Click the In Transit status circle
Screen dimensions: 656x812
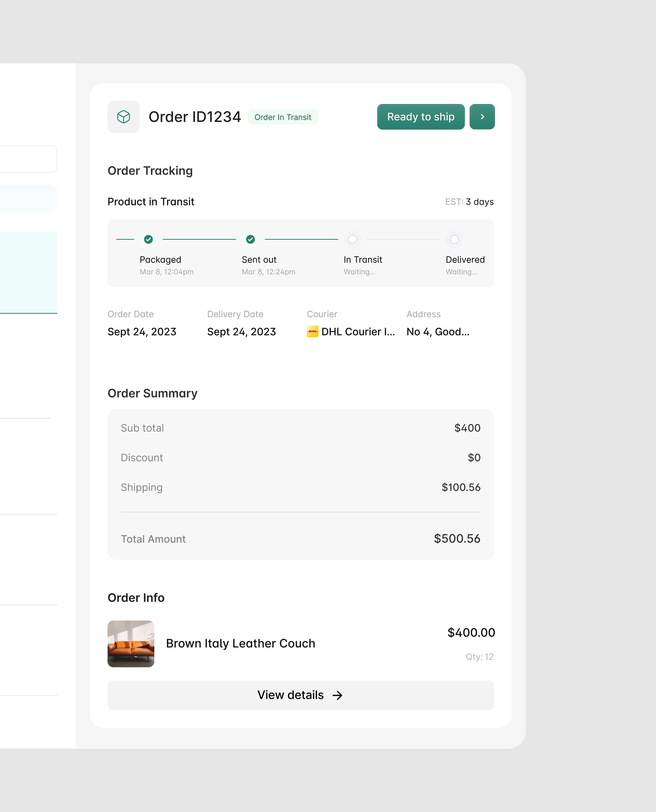tap(352, 239)
